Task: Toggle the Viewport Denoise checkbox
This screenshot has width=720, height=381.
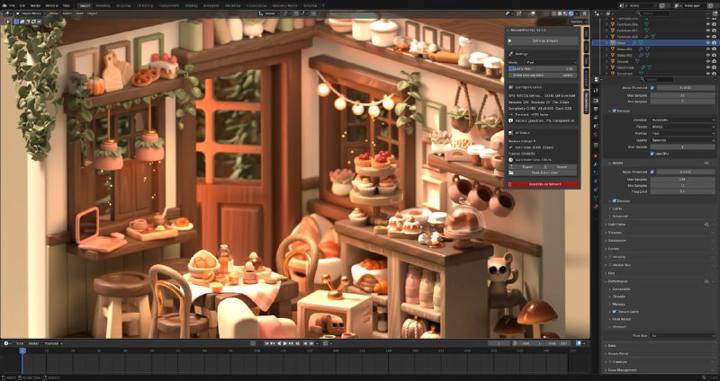Action: tap(614, 111)
